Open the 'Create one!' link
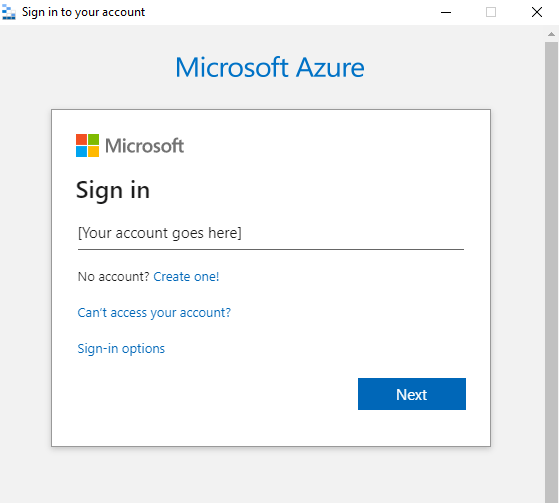 pyautogui.click(x=186, y=277)
